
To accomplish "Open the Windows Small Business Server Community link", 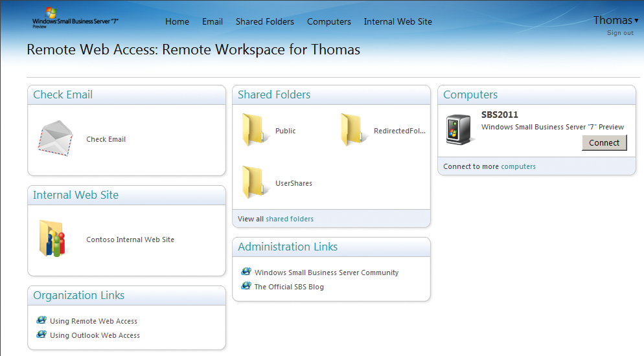I will (x=327, y=273).
